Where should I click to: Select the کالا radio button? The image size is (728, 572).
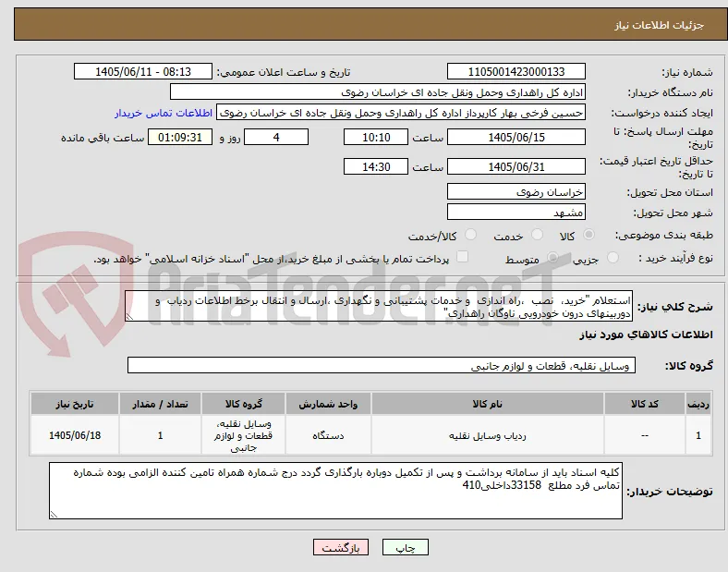click(588, 235)
